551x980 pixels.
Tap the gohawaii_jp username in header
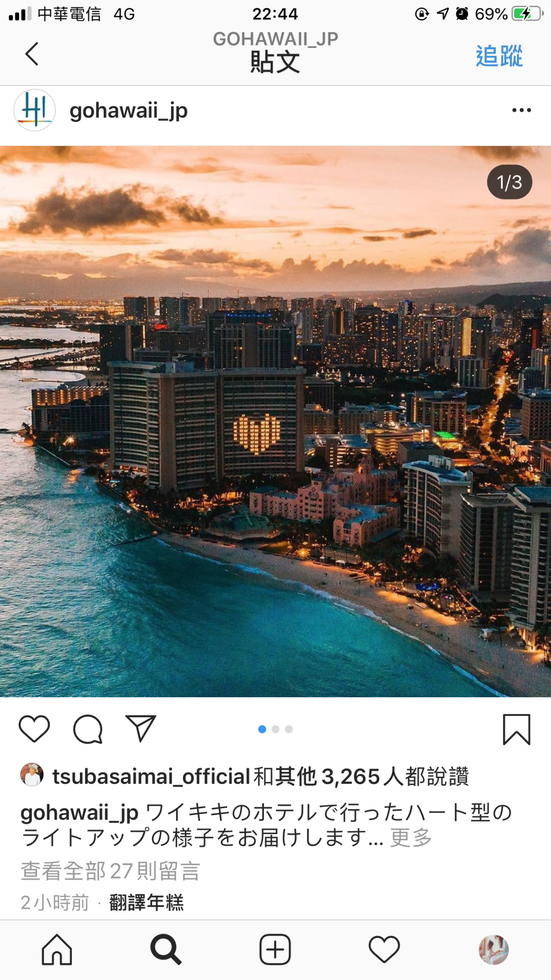pyautogui.click(x=129, y=111)
